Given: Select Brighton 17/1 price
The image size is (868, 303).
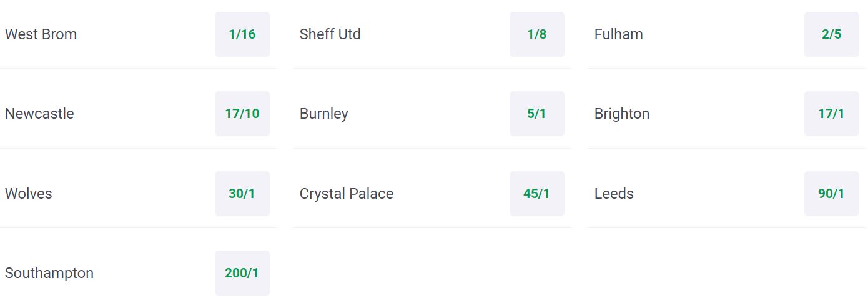Looking at the screenshot, I should click(x=832, y=114).
